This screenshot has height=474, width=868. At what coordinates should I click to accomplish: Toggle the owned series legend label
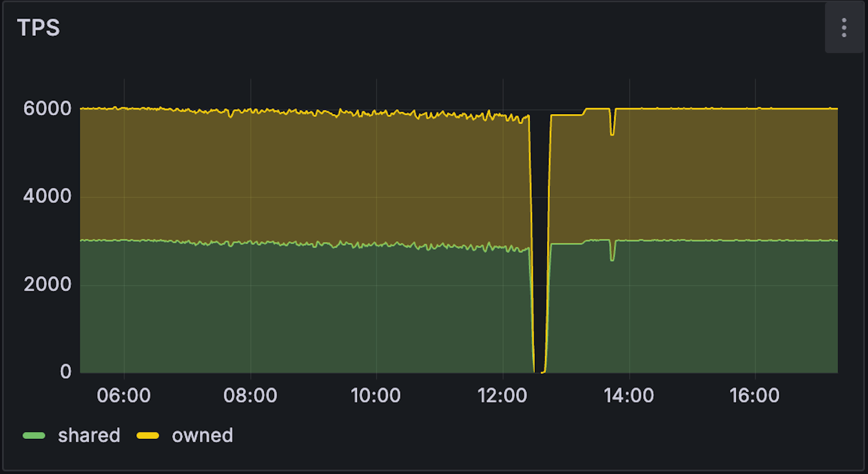[202, 435]
